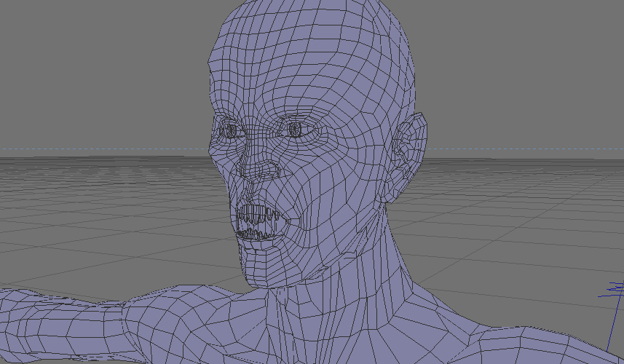The image size is (624, 364).
Task: Click the teeth inside the open mouth
Action: (258, 223)
